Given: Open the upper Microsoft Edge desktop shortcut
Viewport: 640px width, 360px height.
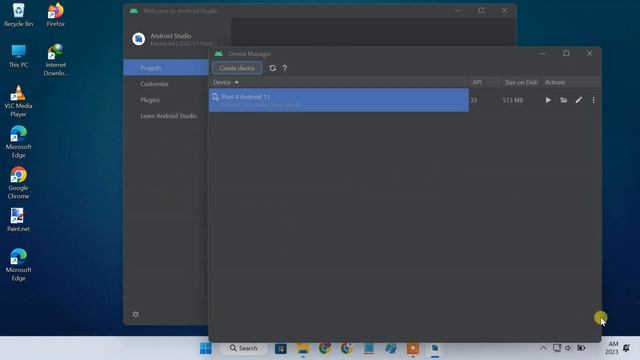Looking at the screenshot, I should (18, 142).
